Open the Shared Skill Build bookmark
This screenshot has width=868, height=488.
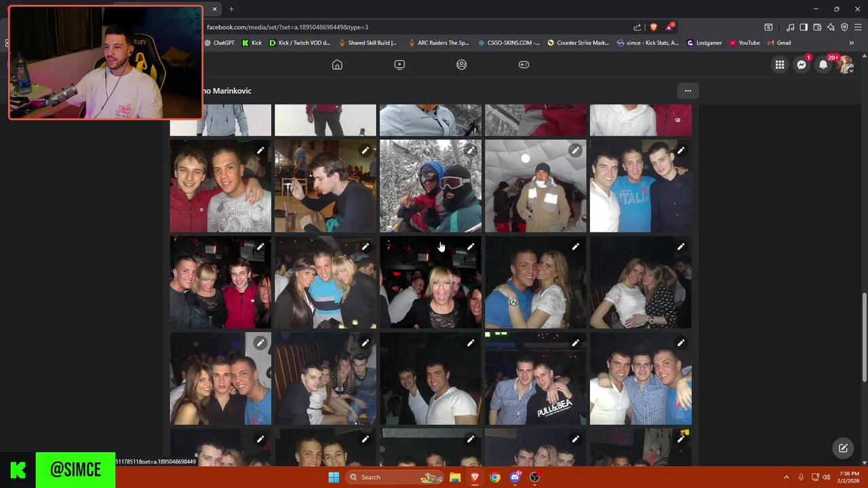point(368,43)
